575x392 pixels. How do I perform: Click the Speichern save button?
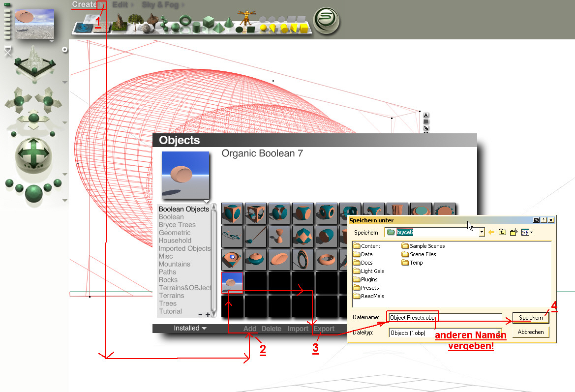tap(531, 318)
